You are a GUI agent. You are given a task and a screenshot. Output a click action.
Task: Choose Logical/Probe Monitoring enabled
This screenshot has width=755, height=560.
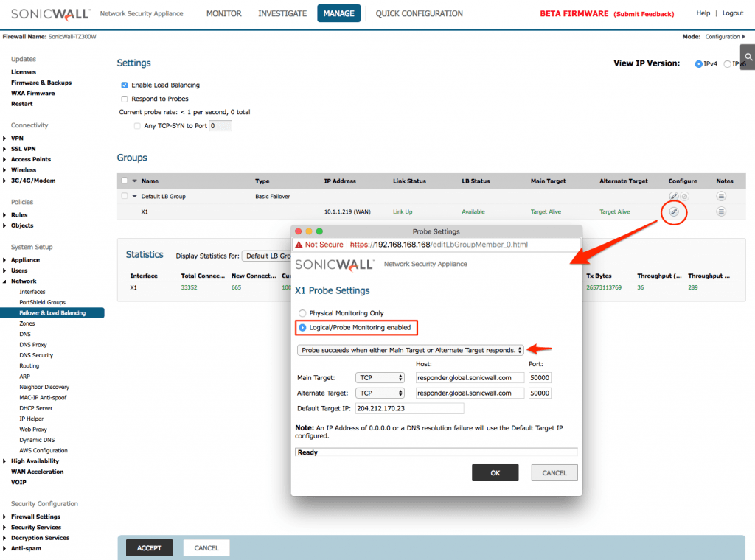[x=302, y=328]
